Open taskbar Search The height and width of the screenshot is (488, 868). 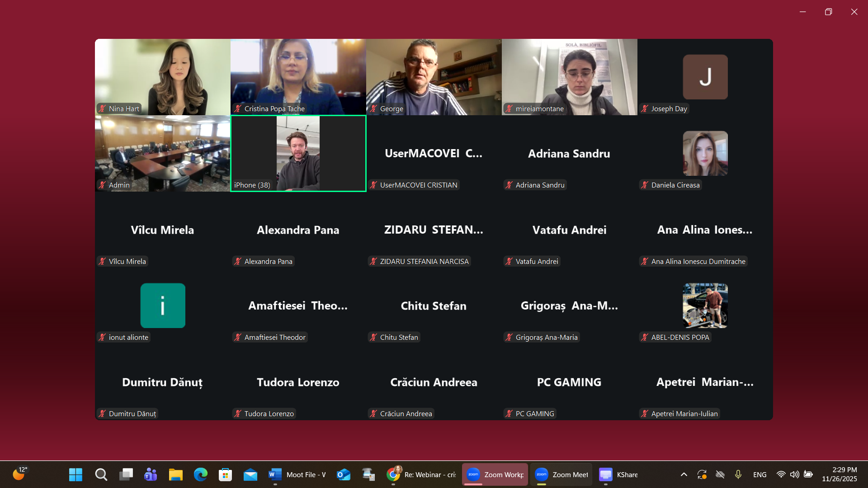[x=101, y=474]
